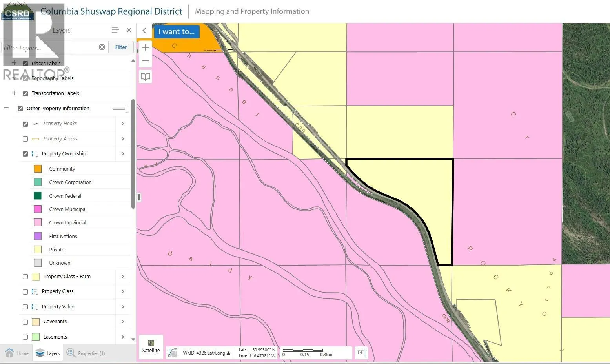The height and width of the screenshot is (364, 610).
Task: Switch to the Satellite basemap
Action: point(151,347)
